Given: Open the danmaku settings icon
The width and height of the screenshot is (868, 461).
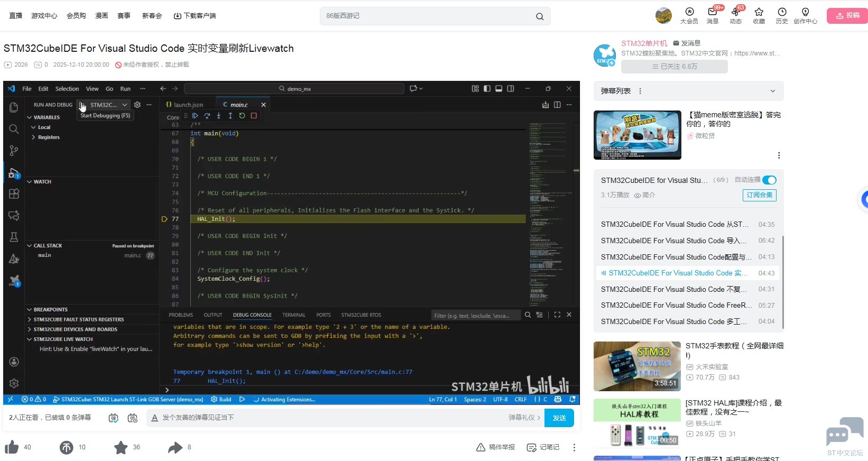Looking at the screenshot, I should (x=133, y=418).
